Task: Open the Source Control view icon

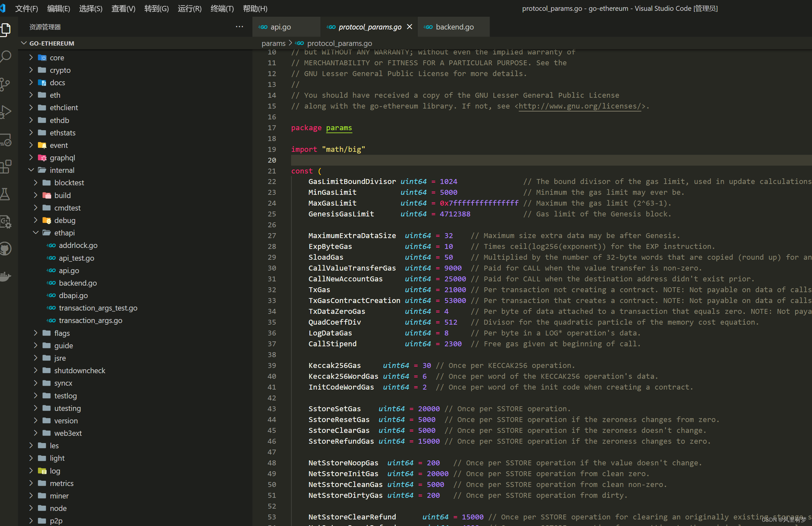Action: pyautogui.click(x=6, y=84)
